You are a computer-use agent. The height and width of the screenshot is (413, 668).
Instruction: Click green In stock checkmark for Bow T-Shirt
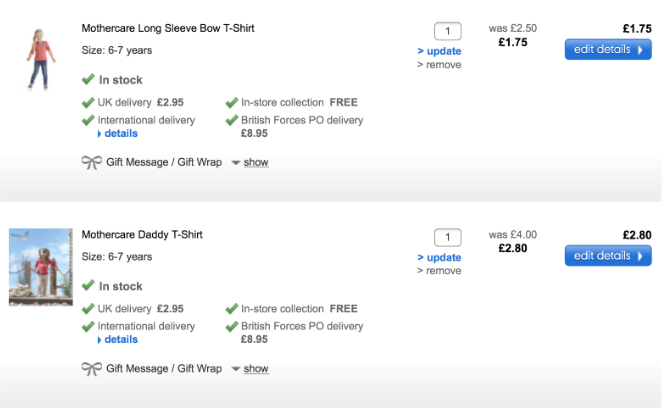[88, 80]
